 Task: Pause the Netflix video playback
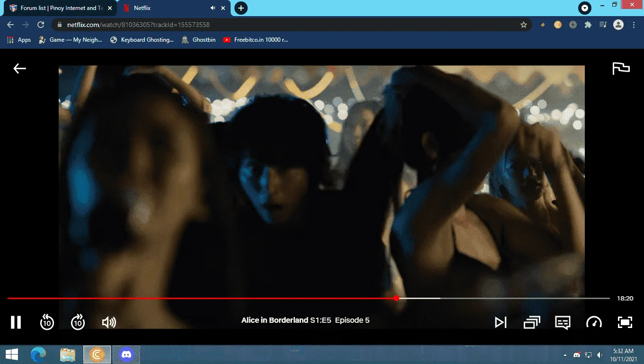tap(16, 322)
